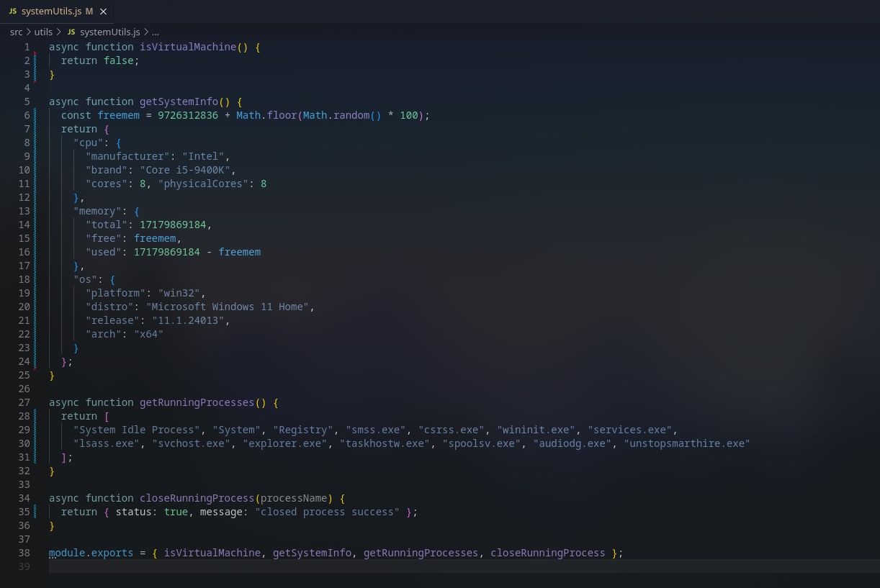
Task: Place cursor on the isVirtualMachine function name
Action: point(187,47)
